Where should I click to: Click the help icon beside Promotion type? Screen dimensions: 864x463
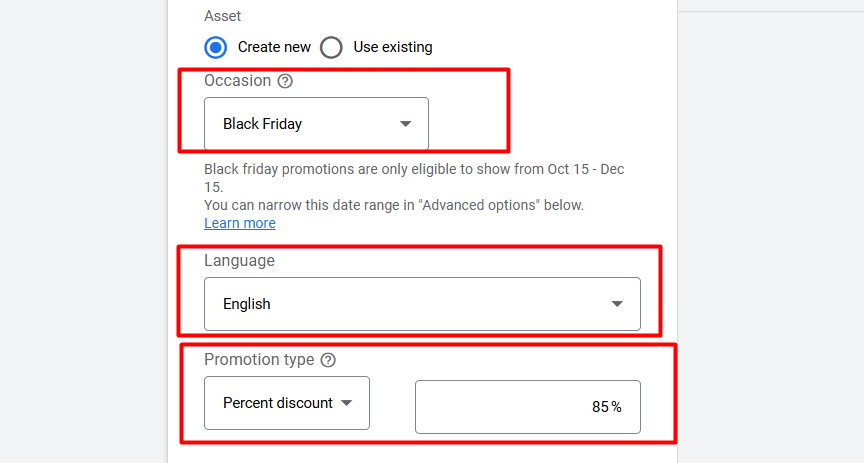(x=328, y=360)
